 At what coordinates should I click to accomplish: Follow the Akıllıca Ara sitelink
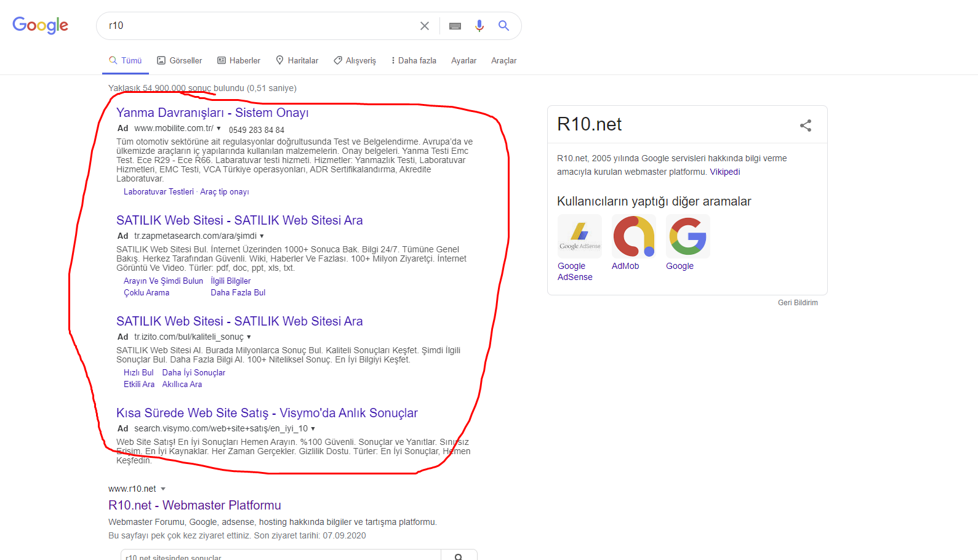coord(182,385)
